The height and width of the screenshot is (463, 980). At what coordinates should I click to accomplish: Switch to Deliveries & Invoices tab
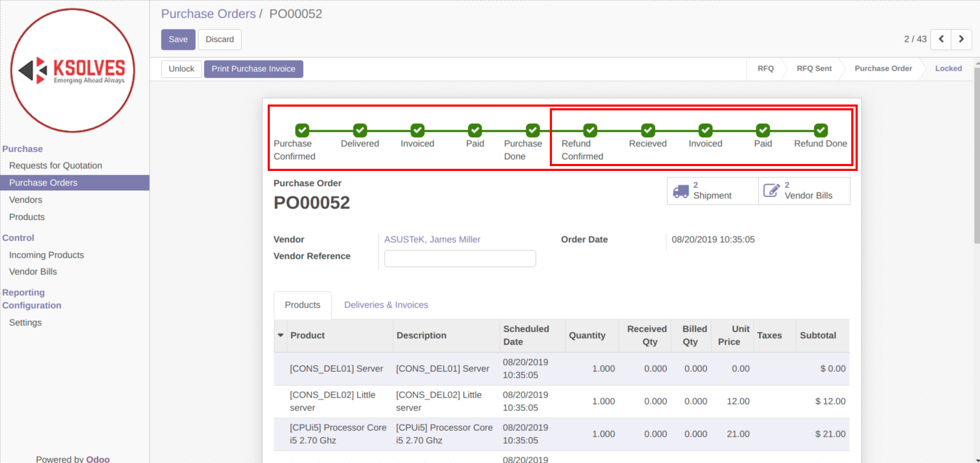[386, 305]
